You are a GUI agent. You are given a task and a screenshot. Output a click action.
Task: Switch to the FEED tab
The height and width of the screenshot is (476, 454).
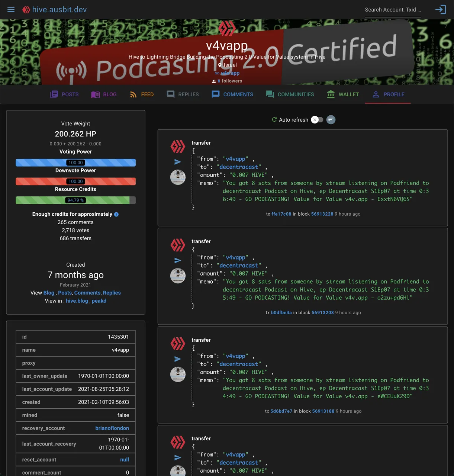tap(141, 94)
